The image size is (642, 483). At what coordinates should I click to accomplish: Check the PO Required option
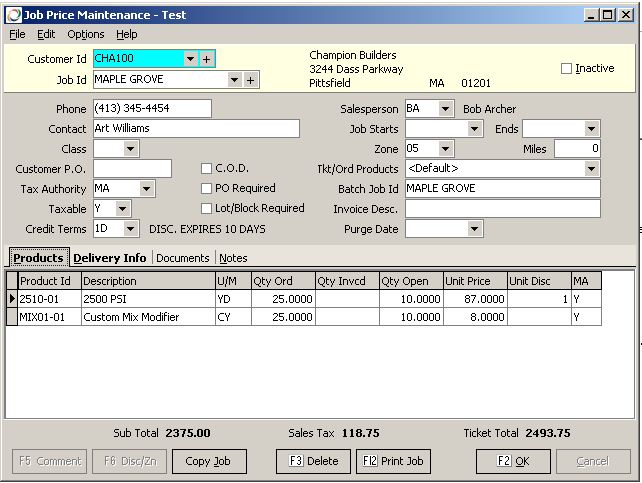tap(207, 189)
